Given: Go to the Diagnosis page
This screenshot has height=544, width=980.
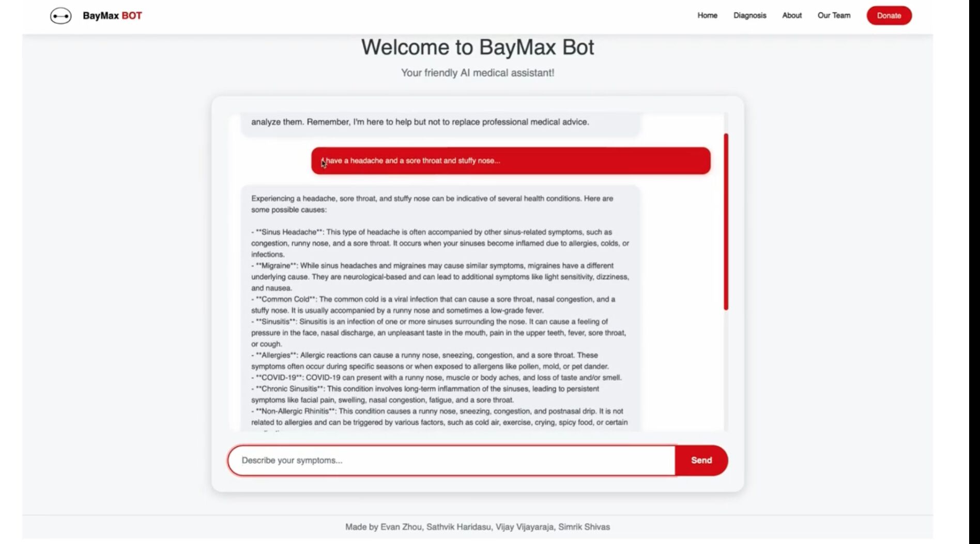Looking at the screenshot, I should pos(749,16).
